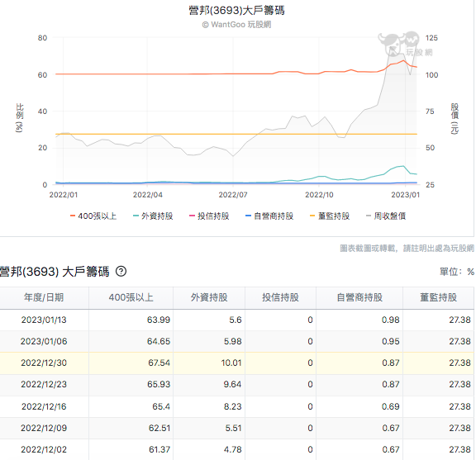Click the WantGoo 玩股網 chart credit text

[237, 25]
